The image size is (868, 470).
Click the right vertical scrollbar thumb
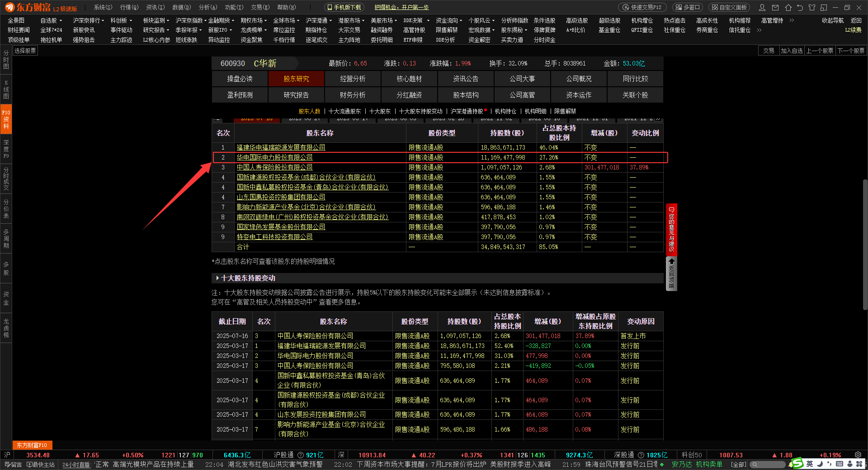pyautogui.click(x=865, y=244)
